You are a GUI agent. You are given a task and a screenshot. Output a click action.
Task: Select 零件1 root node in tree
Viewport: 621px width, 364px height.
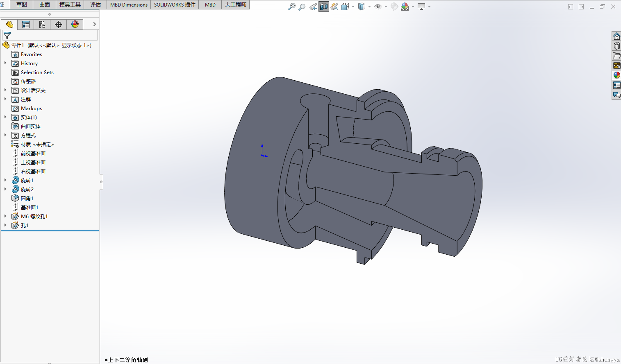(47, 45)
